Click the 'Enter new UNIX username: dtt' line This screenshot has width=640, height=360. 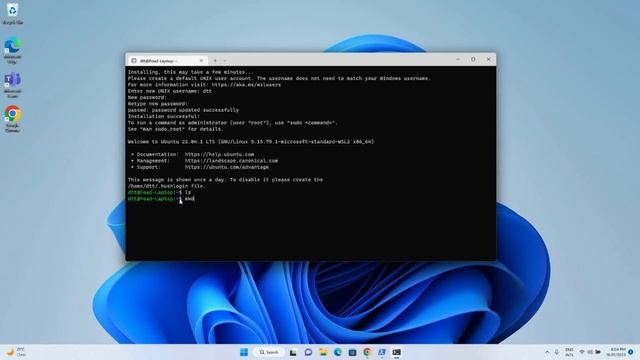point(169,91)
